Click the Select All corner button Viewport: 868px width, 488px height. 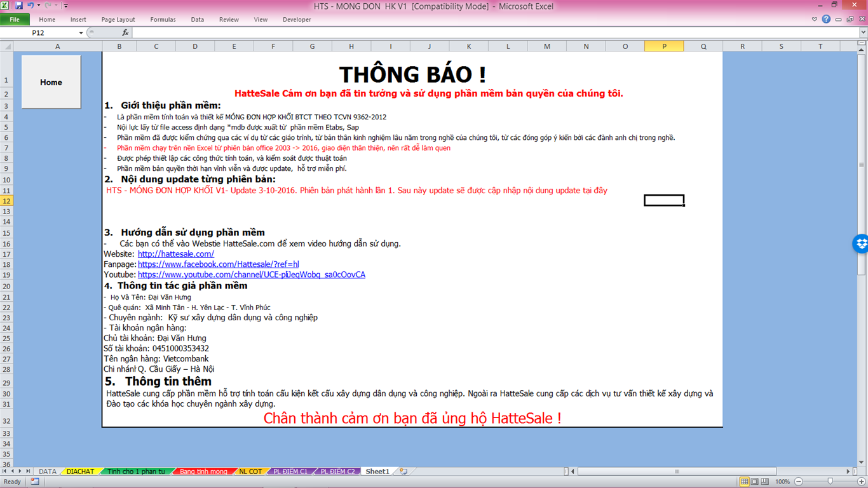pos(6,46)
